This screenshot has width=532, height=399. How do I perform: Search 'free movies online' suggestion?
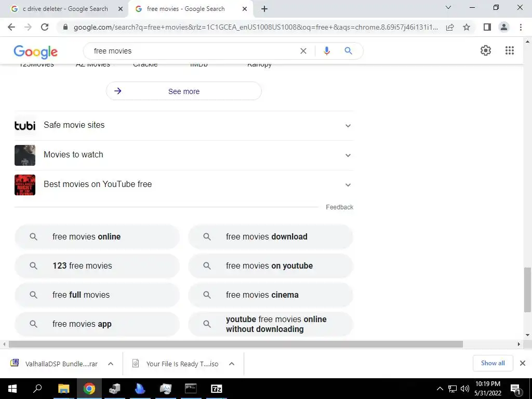(97, 236)
